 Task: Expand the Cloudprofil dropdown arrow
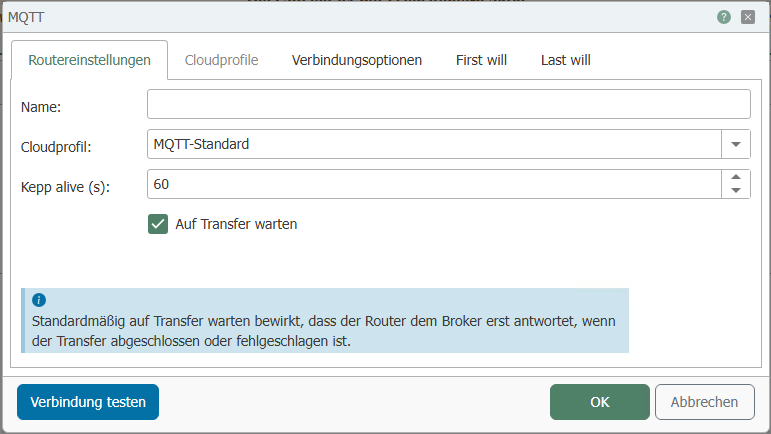736,144
